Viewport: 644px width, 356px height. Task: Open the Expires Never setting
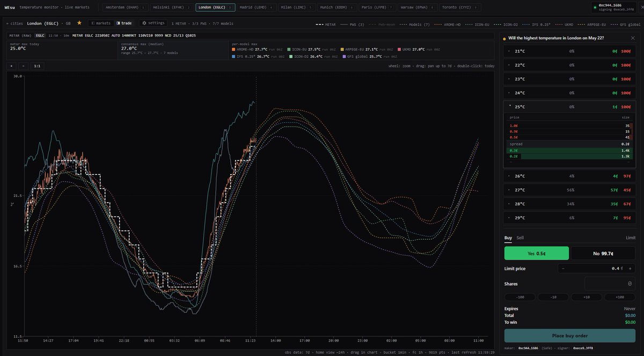point(629,309)
